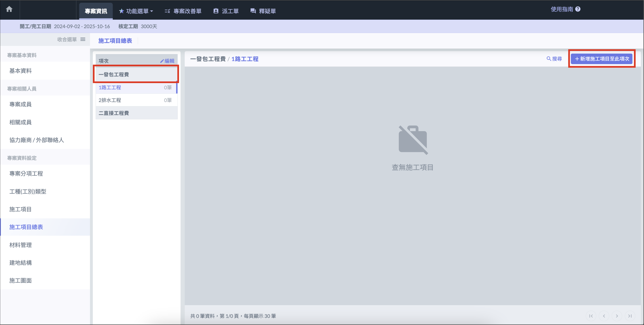Go to first page pagination icon
This screenshot has width=644, height=325.
(x=591, y=316)
